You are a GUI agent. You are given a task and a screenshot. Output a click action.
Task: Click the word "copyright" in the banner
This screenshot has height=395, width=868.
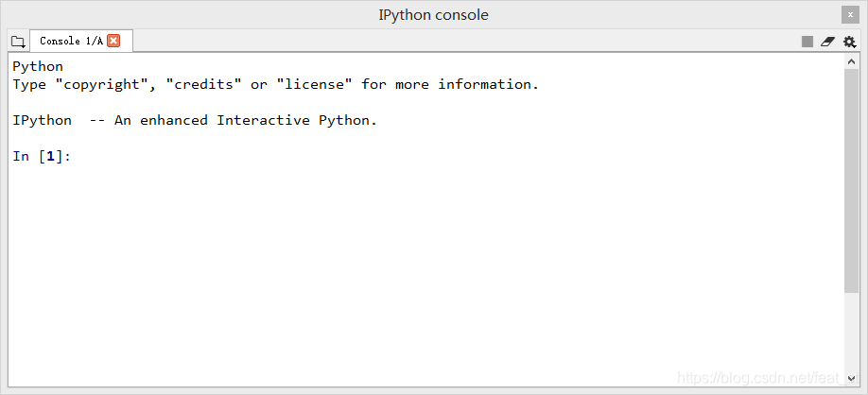(x=102, y=84)
